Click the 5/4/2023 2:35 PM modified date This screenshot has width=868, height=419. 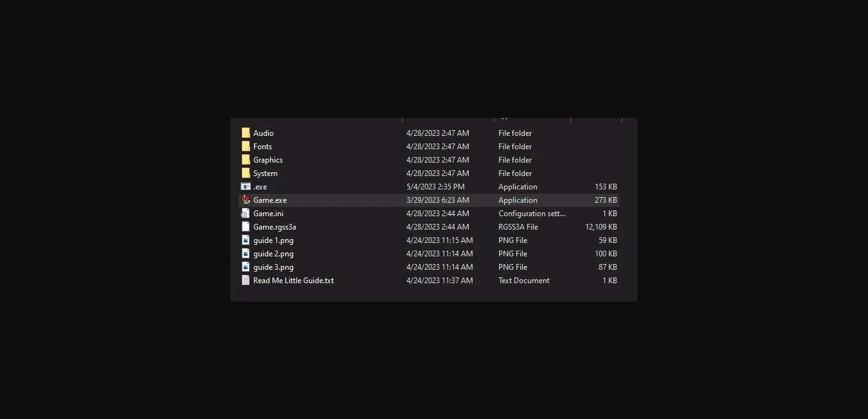pyautogui.click(x=435, y=187)
